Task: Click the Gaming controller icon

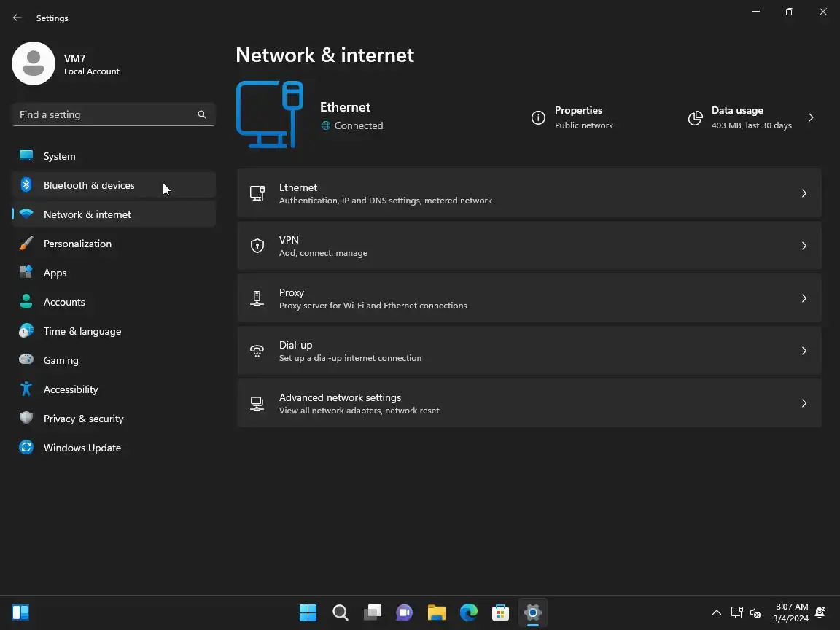Action: 26,360
